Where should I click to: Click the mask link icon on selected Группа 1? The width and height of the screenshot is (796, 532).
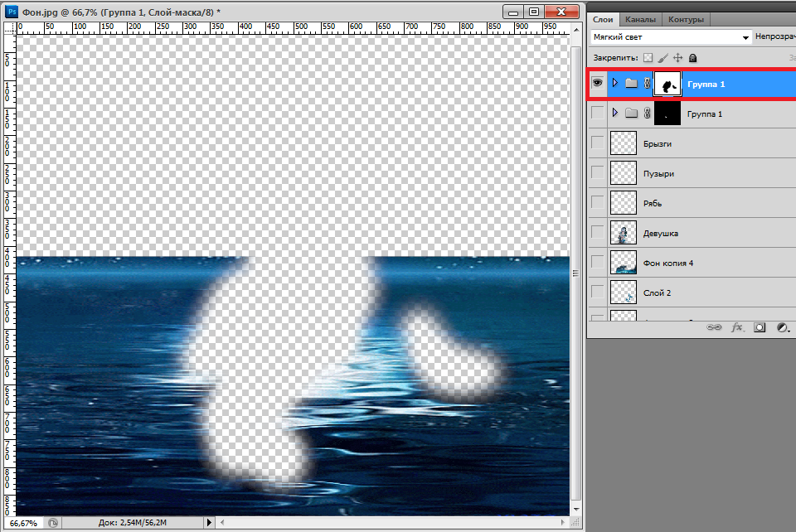647,84
